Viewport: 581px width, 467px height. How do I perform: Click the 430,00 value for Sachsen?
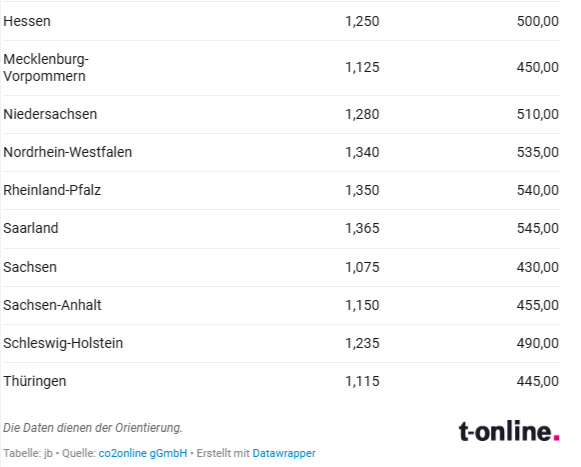coord(538,267)
